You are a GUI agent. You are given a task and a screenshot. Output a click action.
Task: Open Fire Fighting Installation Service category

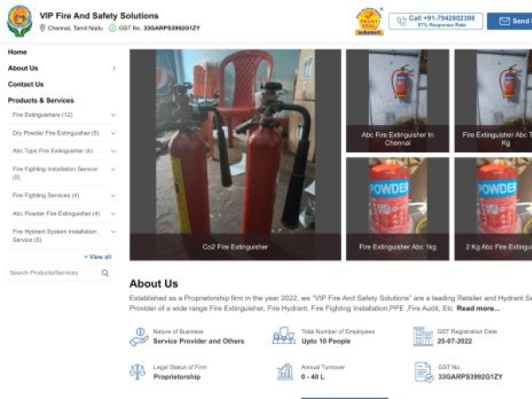point(55,173)
